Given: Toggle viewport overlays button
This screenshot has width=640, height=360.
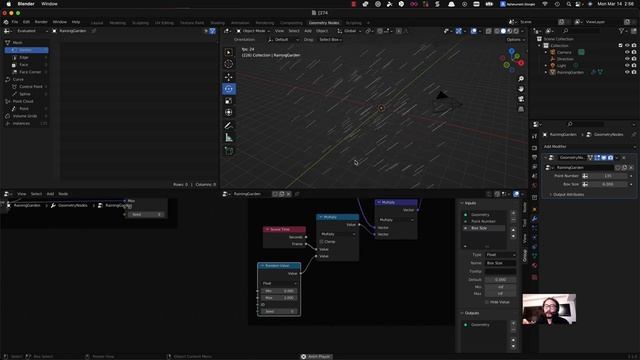Looking at the screenshot, I should (x=473, y=31).
